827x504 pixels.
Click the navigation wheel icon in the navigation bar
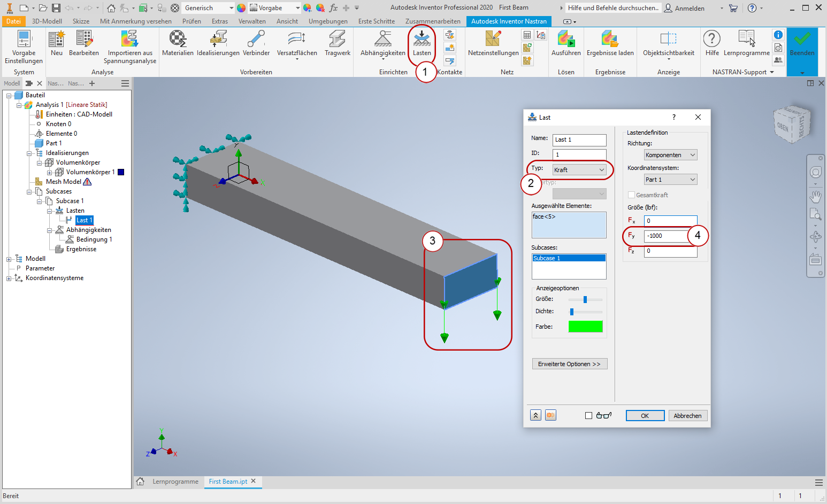click(x=816, y=172)
